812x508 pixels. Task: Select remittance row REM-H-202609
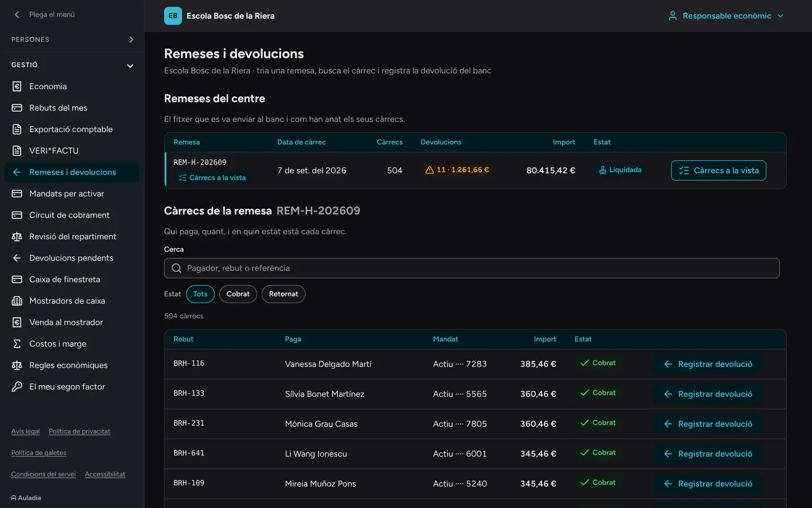[475, 170]
